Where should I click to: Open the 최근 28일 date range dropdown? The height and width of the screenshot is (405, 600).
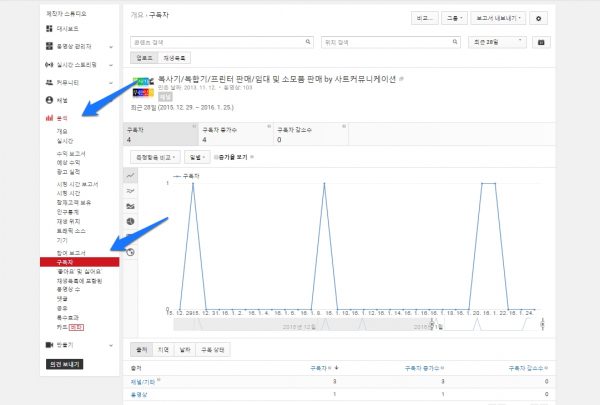click(x=497, y=42)
